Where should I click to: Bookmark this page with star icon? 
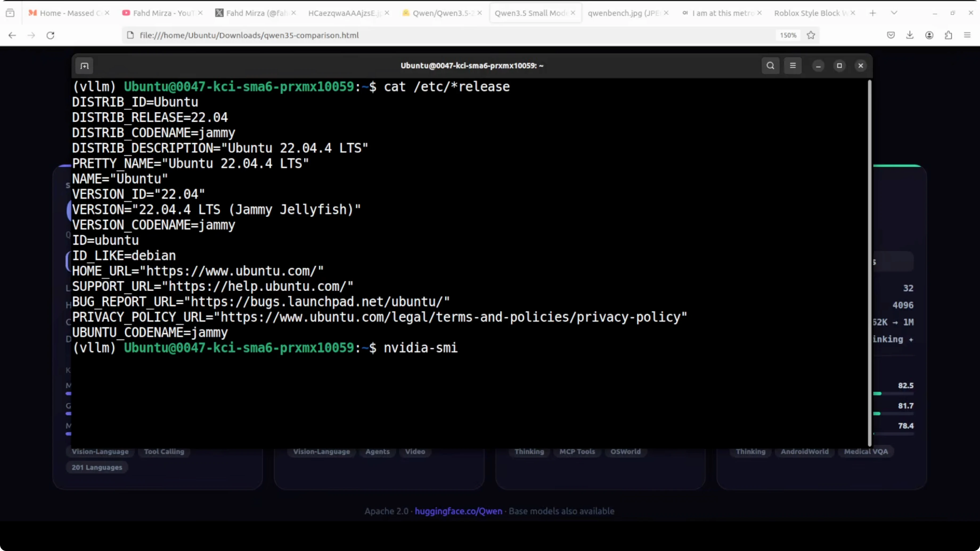point(811,35)
